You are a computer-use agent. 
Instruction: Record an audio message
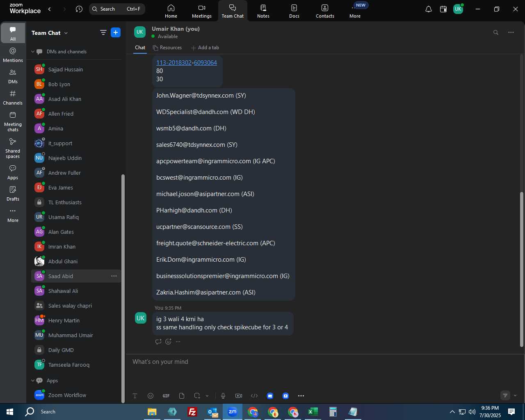pos(223,396)
